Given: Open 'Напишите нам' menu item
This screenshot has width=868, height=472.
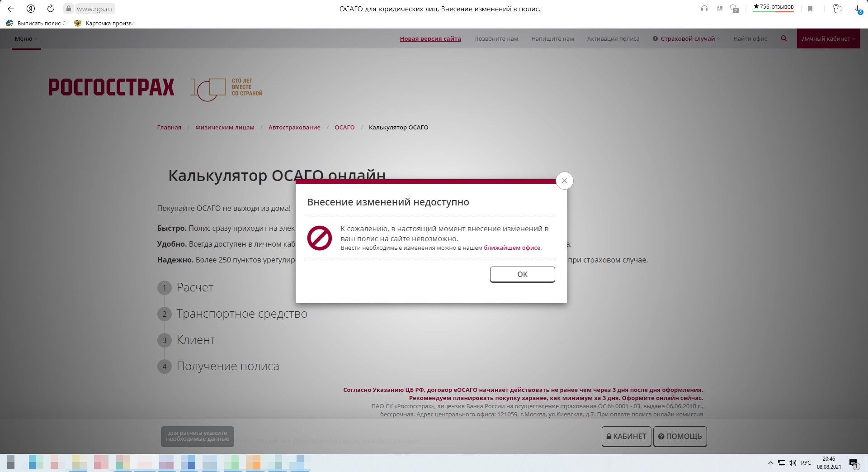Looking at the screenshot, I should coord(552,38).
